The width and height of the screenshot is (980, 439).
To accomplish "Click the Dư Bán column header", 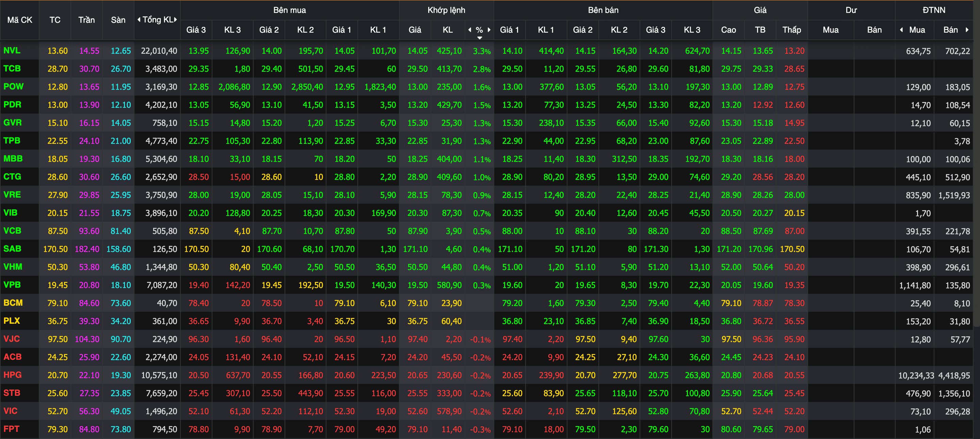I will 874,30.
